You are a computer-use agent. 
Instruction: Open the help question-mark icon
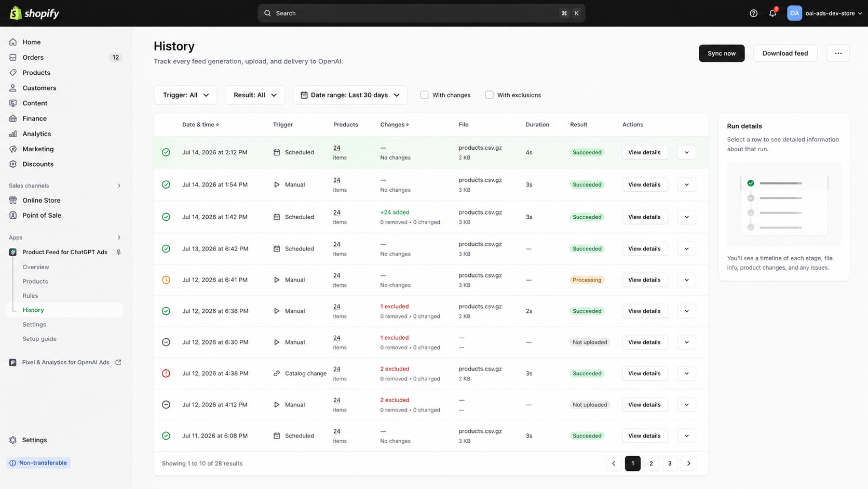point(753,13)
